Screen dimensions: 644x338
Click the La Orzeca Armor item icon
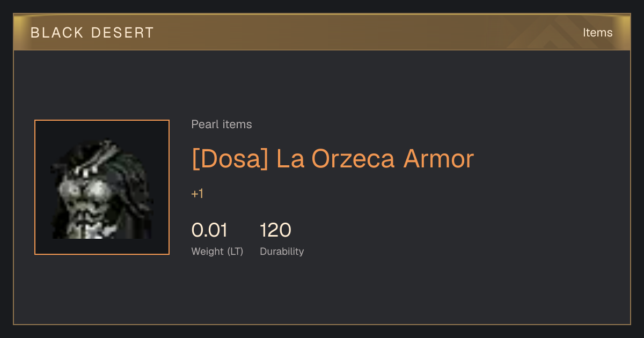point(102,187)
